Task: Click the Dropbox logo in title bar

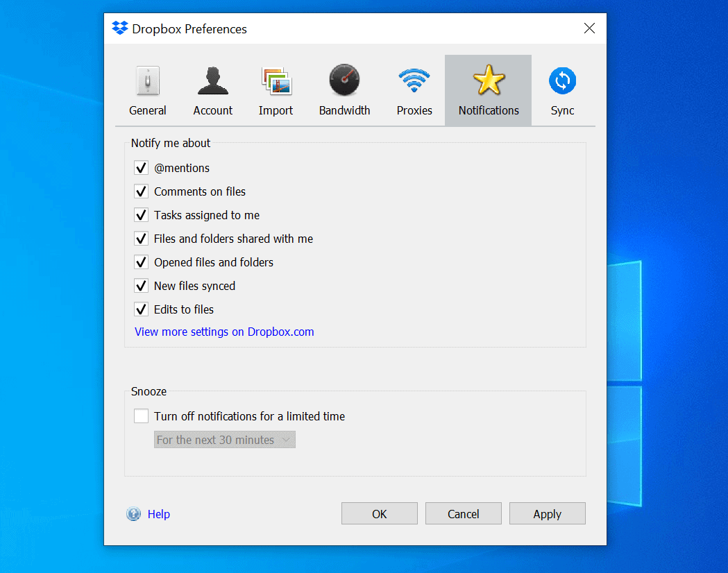Action: click(x=120, y=28)
